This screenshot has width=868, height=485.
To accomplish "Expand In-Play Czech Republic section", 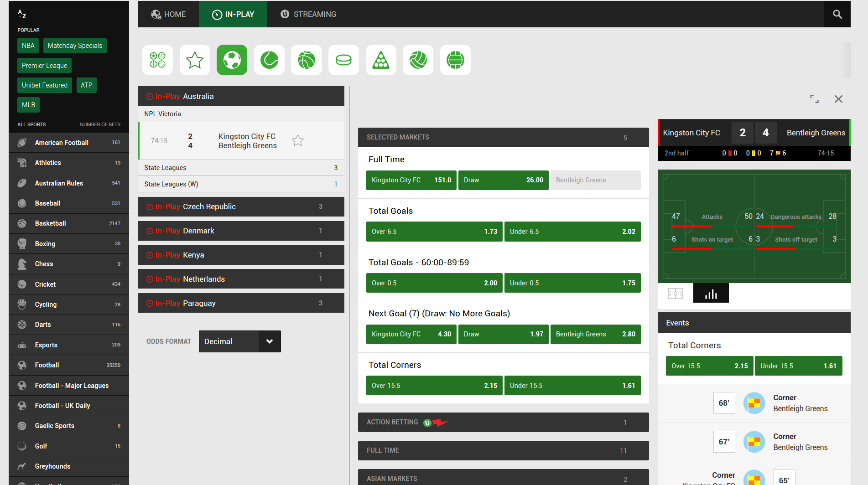I will click(x=241, y=206).
